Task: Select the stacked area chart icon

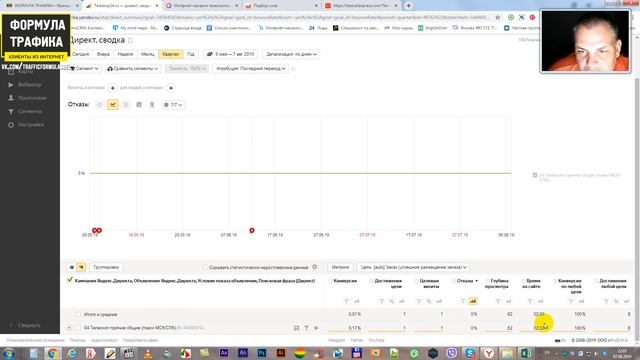Action: (x=126, y=105)
